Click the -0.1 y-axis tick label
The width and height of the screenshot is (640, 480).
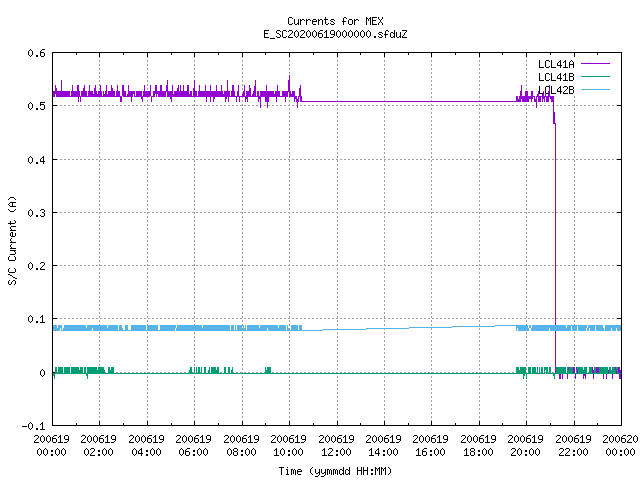tap(33, 426)
